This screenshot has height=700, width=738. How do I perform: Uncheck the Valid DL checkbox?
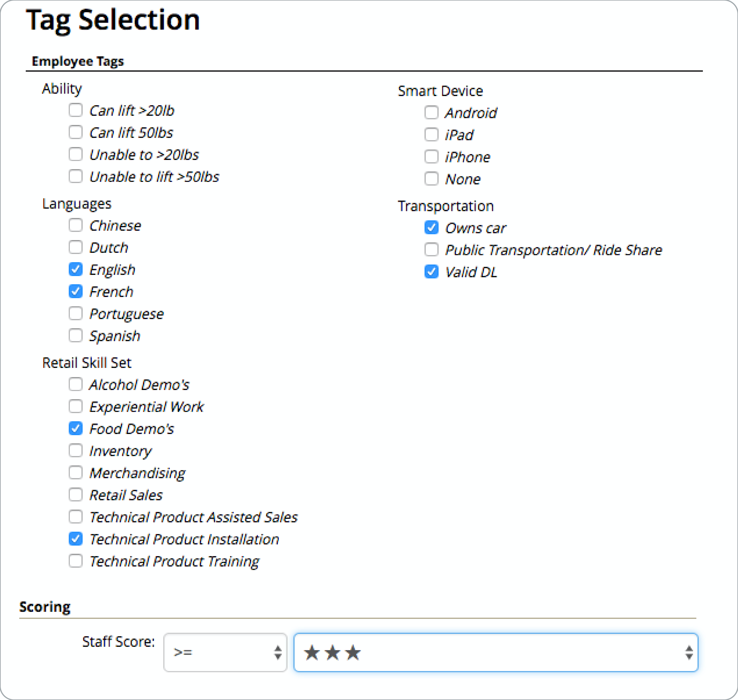[431, 272]
